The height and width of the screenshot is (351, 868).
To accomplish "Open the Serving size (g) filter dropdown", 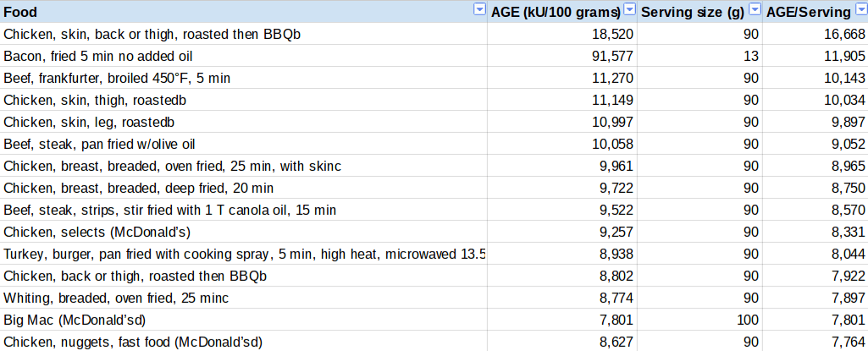I will (755, 9).
